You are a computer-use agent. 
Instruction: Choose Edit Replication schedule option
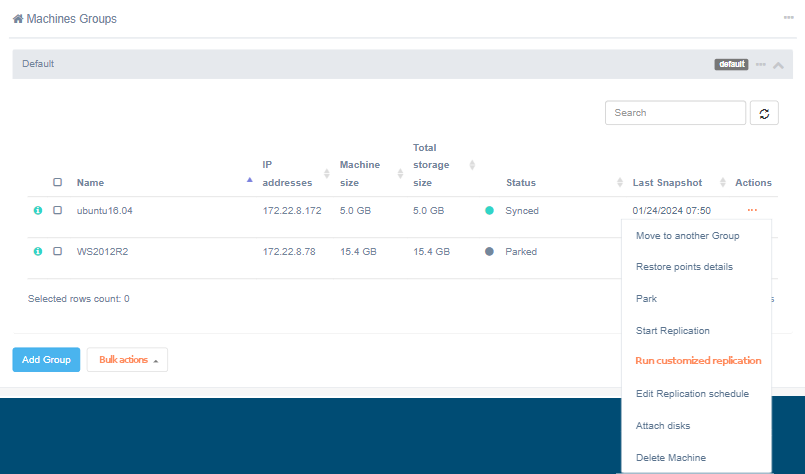pyautogui.click(x=692, y=394)
